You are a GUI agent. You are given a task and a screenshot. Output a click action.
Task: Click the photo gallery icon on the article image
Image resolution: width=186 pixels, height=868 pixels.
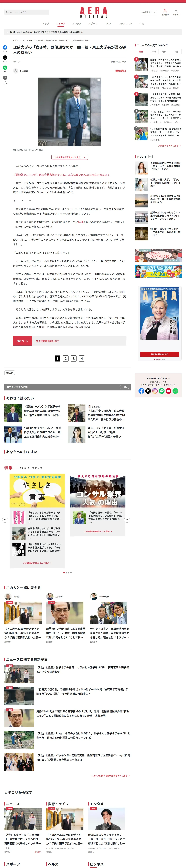tap(98, 80)
